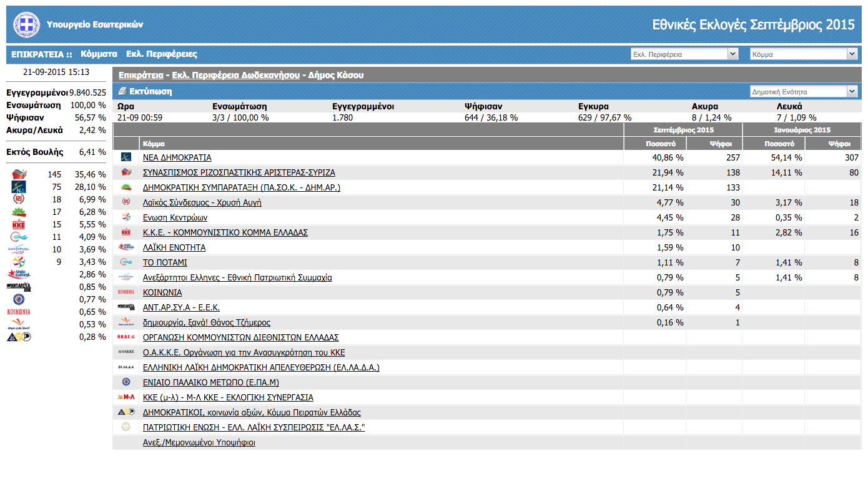This screenshot has height=496, width=868.
Task: Open the Ενωση Κεντρώων link
Action: (x=175, y=217)
